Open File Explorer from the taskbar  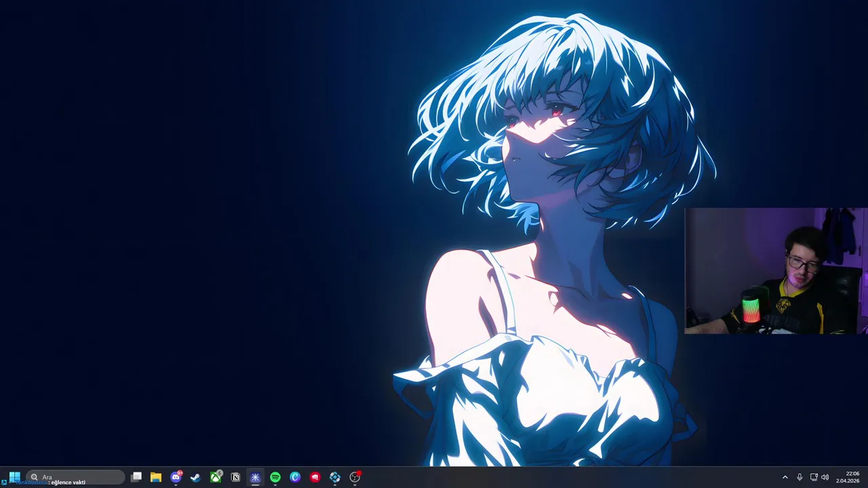tap(156, 477)
